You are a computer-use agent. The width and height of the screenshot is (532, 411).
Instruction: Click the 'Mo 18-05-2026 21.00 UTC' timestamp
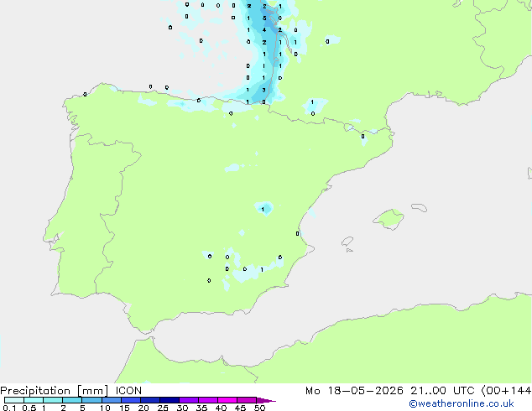(x=390, y=391)
